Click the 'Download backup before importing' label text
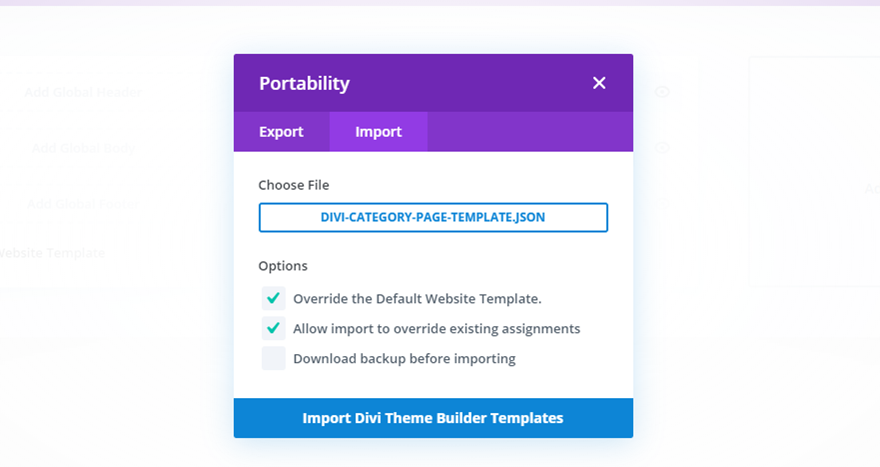The image size is (880, 467). pos(404,359)
